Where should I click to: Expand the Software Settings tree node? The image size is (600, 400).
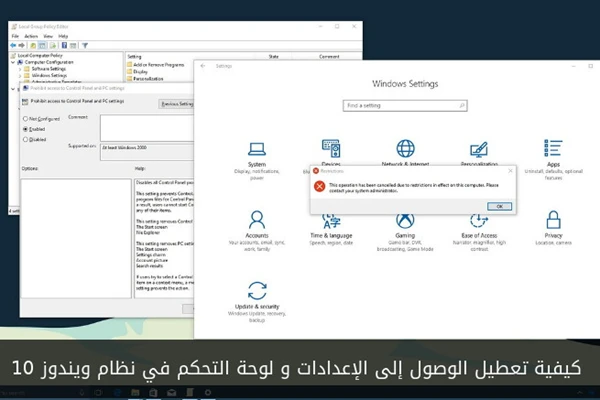[20, 69]
